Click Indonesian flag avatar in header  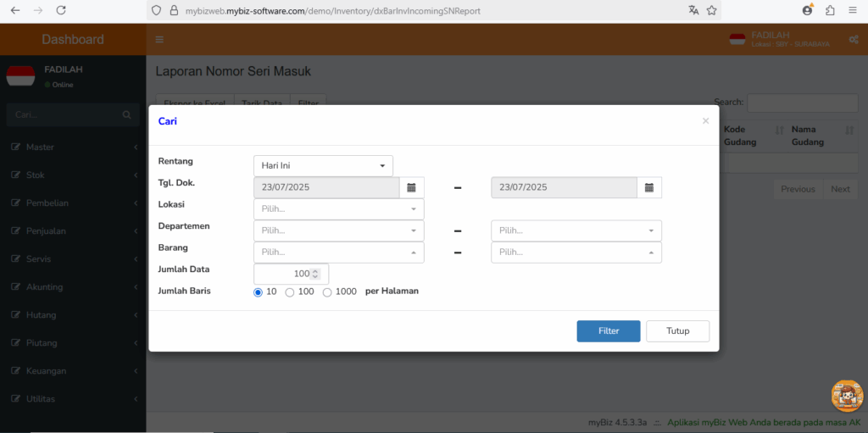coord(737,39)
